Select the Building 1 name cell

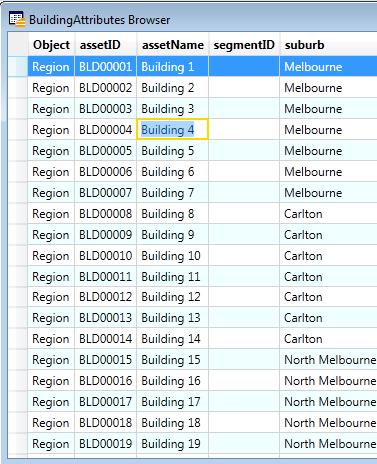click(x=173, y=67)
